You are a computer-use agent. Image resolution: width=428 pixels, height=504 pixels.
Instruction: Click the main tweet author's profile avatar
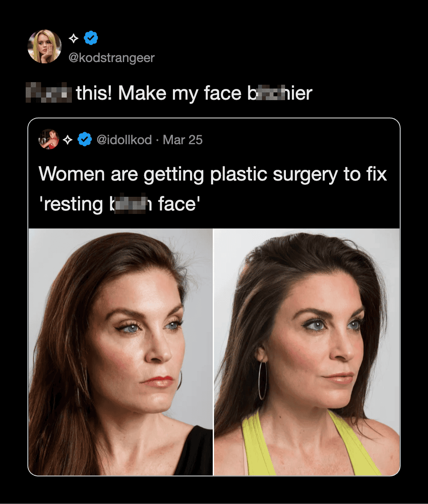point(45,46)
